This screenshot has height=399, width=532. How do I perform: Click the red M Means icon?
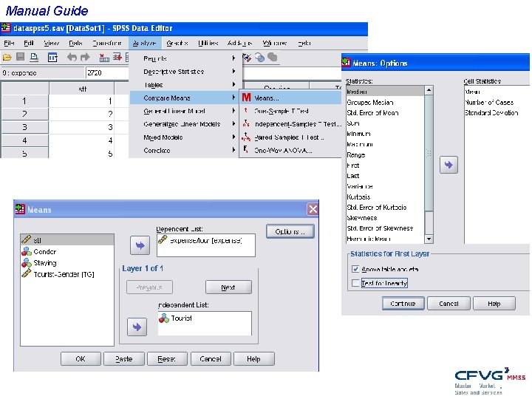[246, 98]
